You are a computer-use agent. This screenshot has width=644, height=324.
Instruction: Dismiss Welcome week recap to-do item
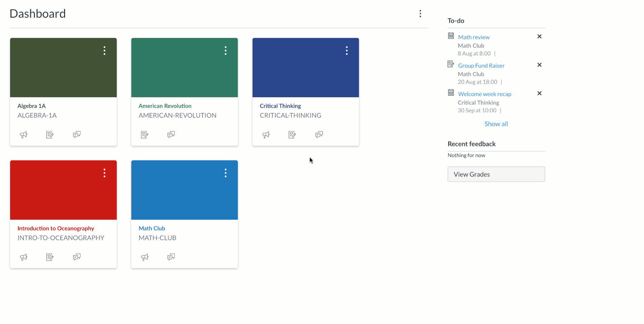coord(539,93)
